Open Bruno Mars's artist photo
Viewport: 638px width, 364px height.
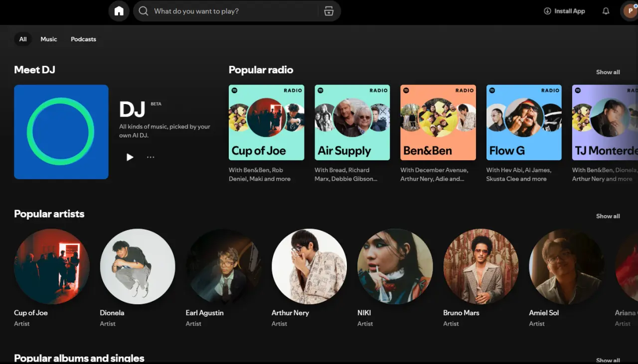click(481, 266)
